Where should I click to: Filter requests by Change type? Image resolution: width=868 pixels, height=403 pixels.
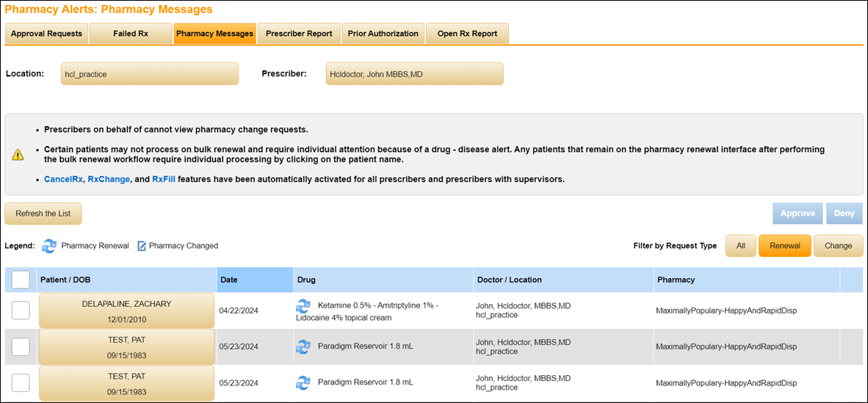pyautogui.click(x=838, y=246)
